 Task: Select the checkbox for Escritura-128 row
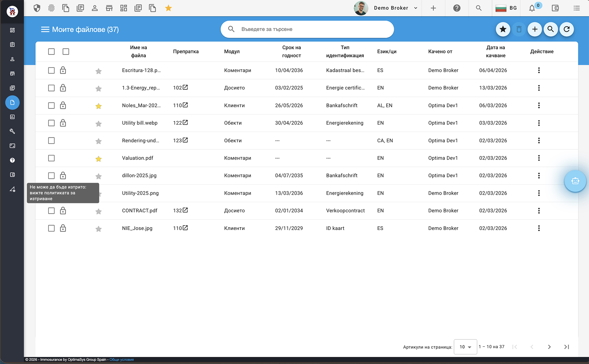click(51, 70)
